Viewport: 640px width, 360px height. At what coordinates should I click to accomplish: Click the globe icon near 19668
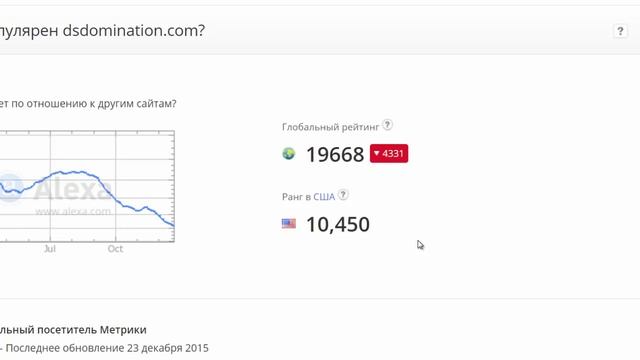click(289, 154)
